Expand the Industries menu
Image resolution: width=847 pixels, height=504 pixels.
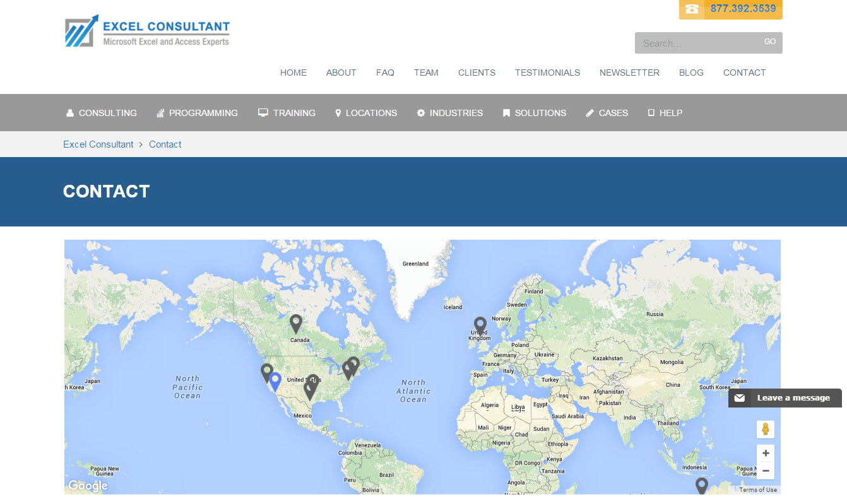(x=450, y=113)
